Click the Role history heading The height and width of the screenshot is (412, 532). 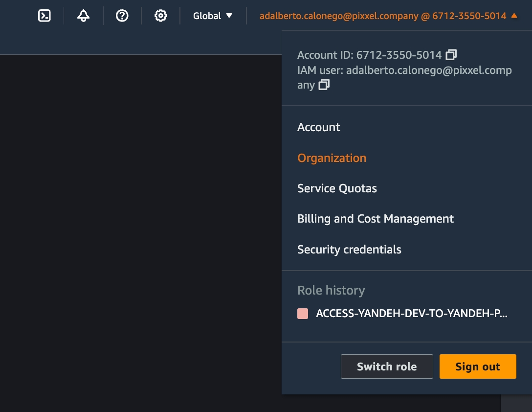(331, 290)
